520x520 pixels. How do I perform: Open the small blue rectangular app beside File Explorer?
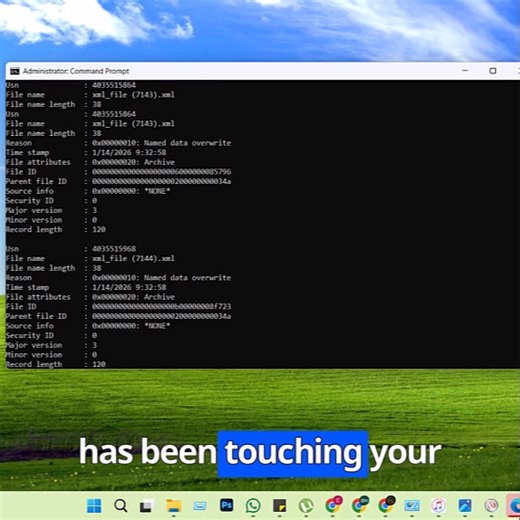200,506
